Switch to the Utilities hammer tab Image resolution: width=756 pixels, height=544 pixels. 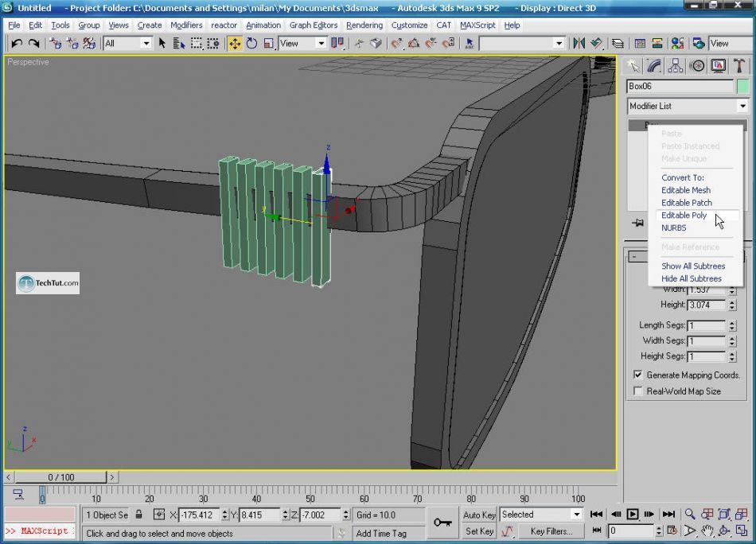[x=739, y=65]
